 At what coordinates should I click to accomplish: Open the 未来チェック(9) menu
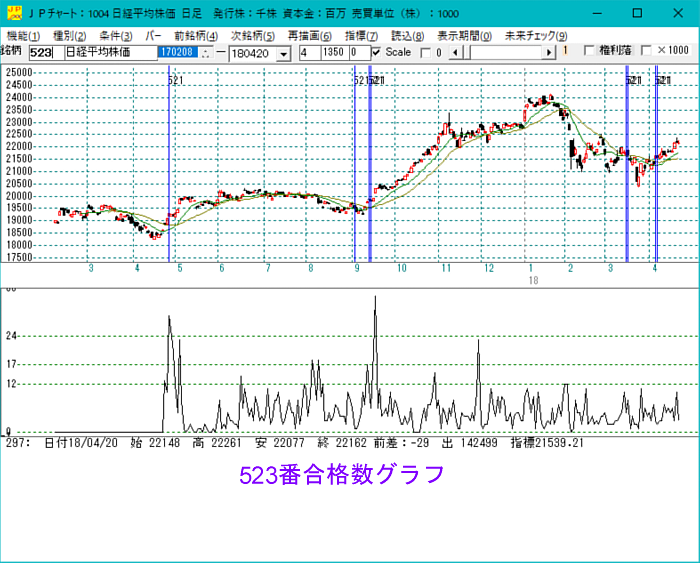pyautogui.click(x=536, y=36)
